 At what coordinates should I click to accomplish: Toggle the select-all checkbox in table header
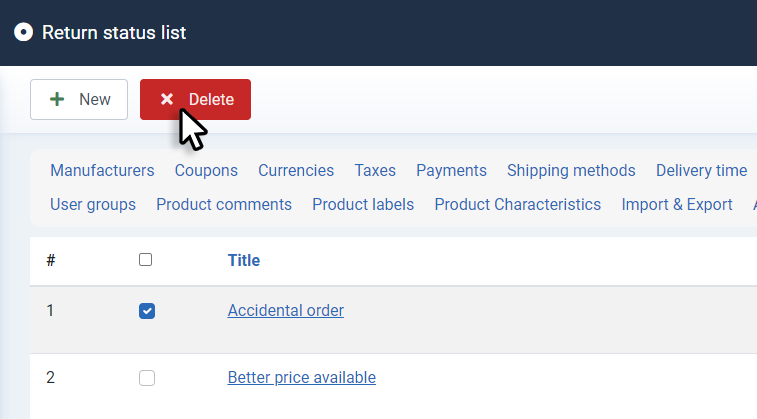(145, 260)
